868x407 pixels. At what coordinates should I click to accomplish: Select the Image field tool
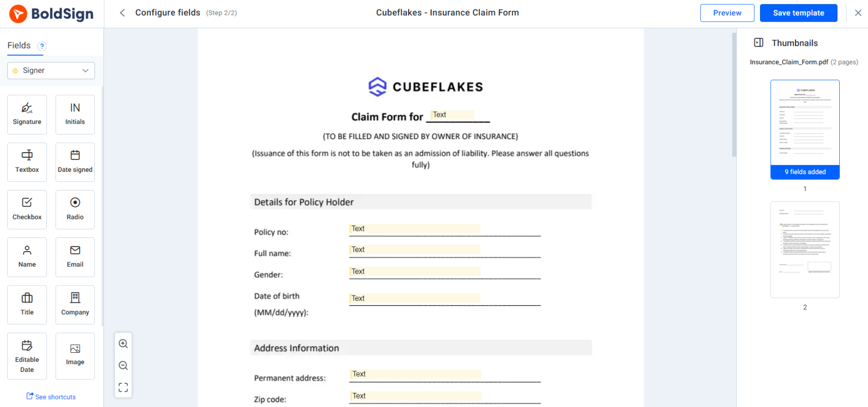pos(75,356)
